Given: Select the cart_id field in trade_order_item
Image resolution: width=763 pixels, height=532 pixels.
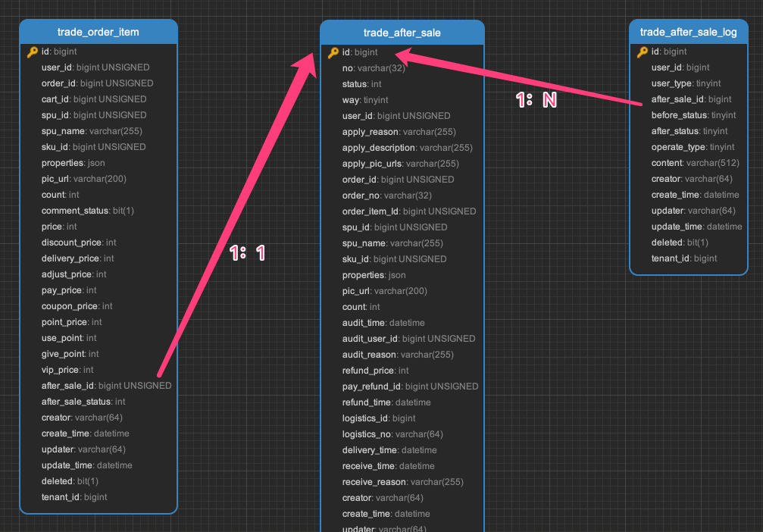Looking at the screenshot, I should pyautogui.click(x=94, y=99).
